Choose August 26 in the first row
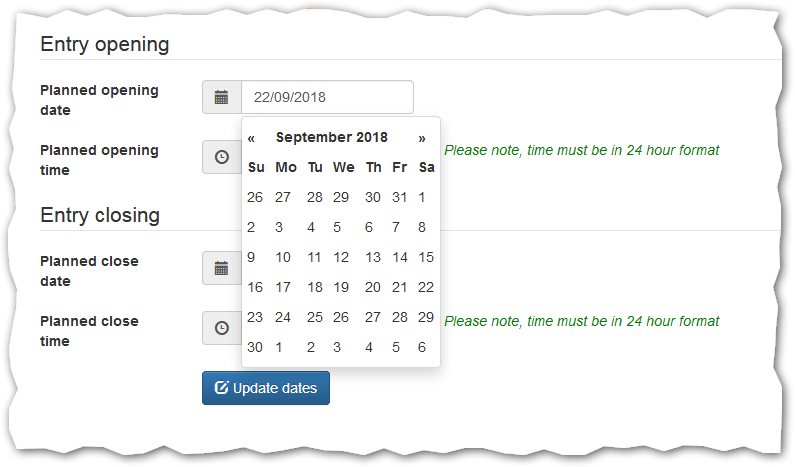This screenshot has width=795, height=467. click(255, 197)
